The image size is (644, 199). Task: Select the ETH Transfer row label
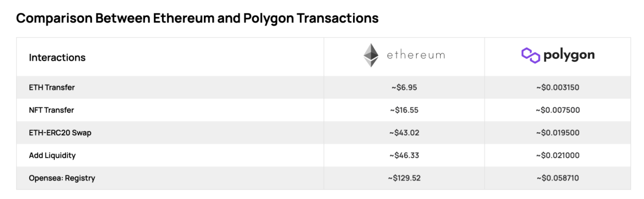(52, 87)
